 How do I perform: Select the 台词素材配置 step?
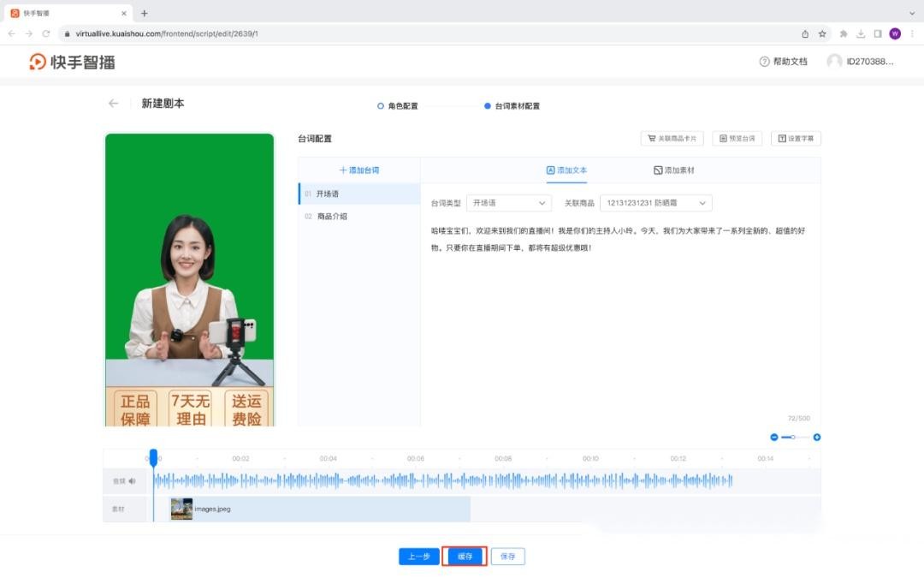coord(512,106)
